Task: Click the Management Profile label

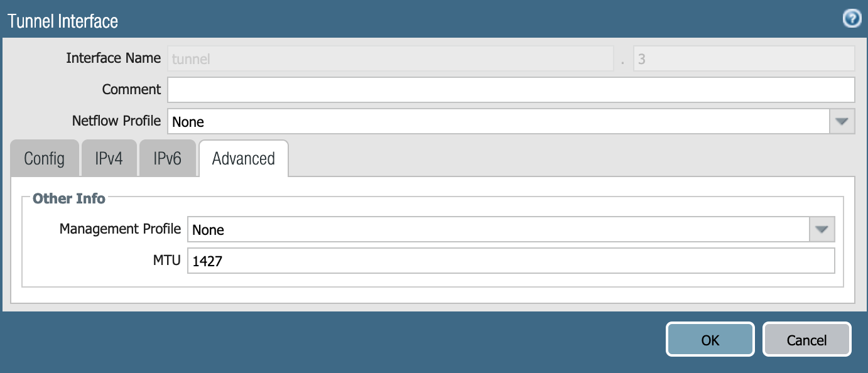Action: pyautogui.click(x=120, y=229)
